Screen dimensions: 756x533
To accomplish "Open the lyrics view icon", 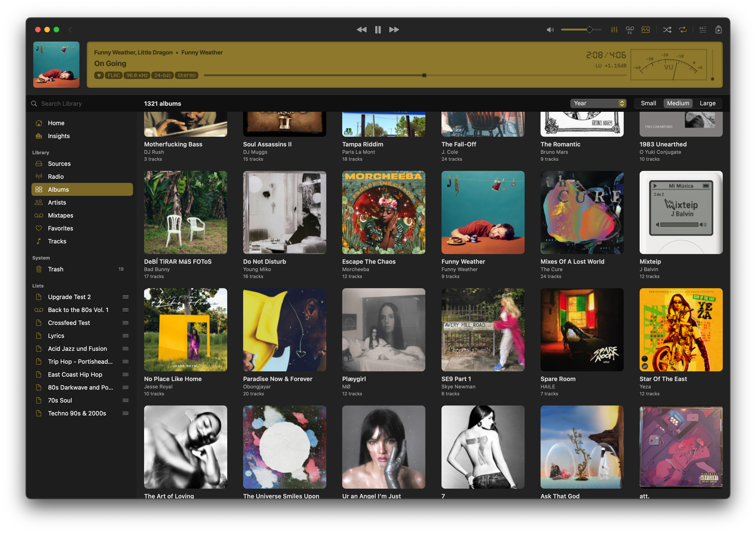I will 703,30.
